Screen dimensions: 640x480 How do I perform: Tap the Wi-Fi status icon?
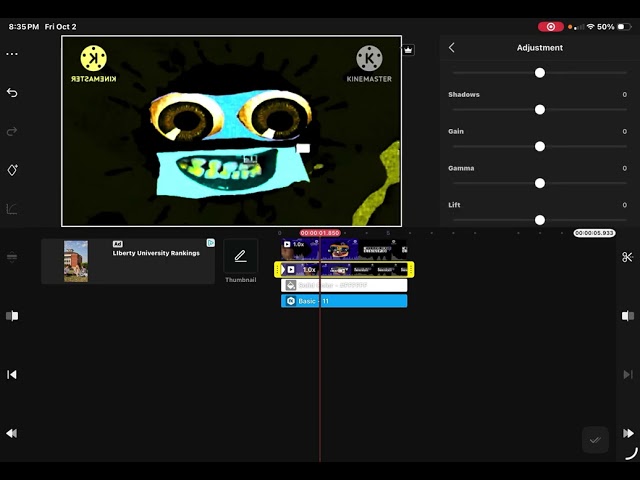pos(591,27)
